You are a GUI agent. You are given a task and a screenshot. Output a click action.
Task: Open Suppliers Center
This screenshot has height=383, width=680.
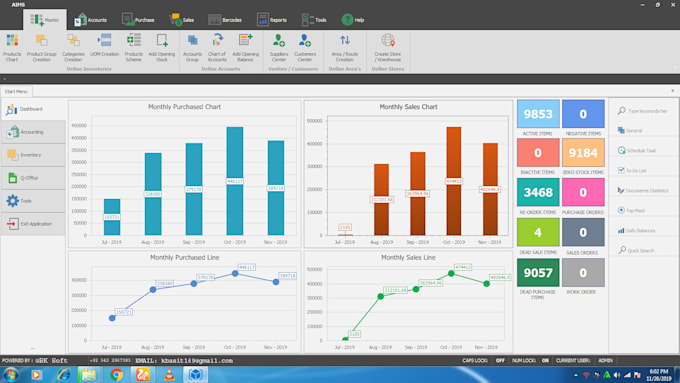[279, 47]
